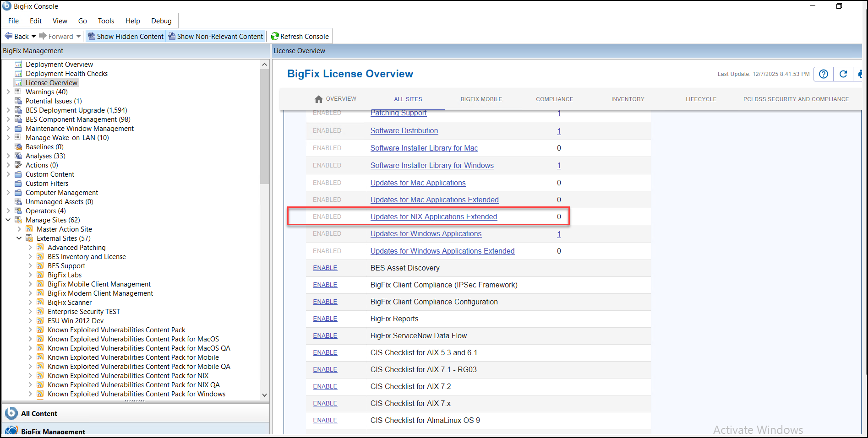Toggle Show Non-Relevant Content
Viewport: 868px width, 438px height.
[x=216, y=36]
